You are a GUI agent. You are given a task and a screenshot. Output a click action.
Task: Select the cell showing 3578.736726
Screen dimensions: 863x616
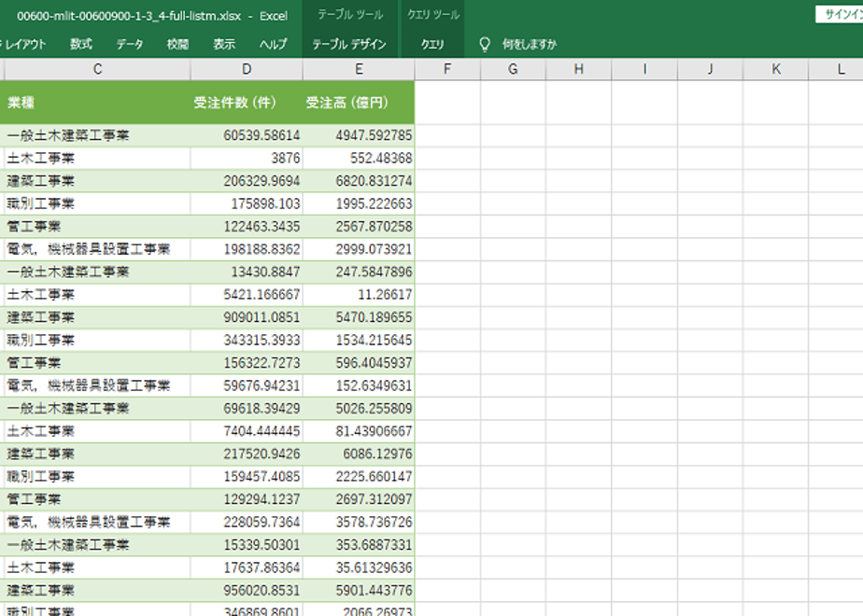point(359,522)
